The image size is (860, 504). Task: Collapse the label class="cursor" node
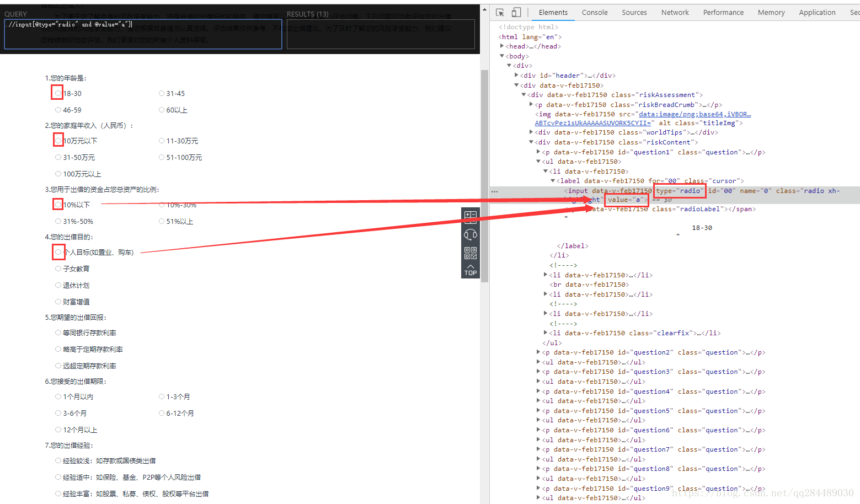pyautogui.click(x=553, y=181)
